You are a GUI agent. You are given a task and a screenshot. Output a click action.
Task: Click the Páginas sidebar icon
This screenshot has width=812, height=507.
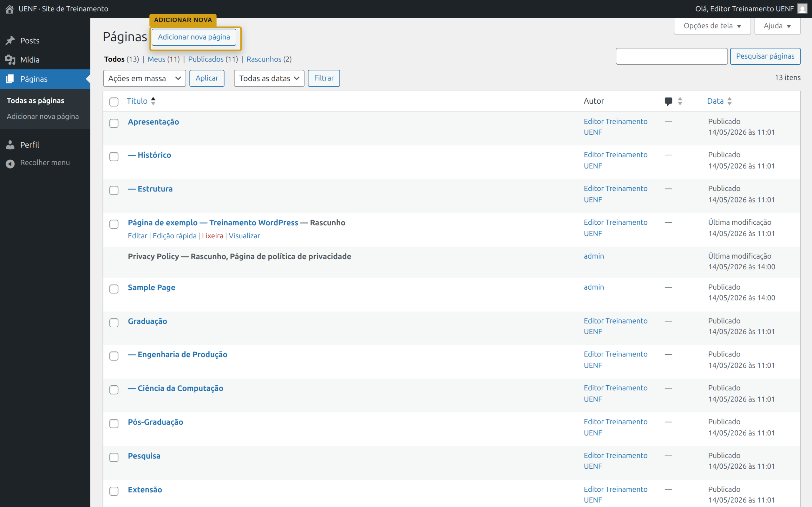(10, 79)
